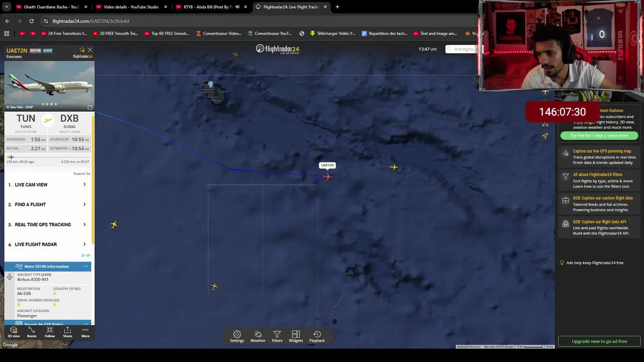Click the EK748 flight number badge
The width and height of the screenshot is (644, 362).
35,50
